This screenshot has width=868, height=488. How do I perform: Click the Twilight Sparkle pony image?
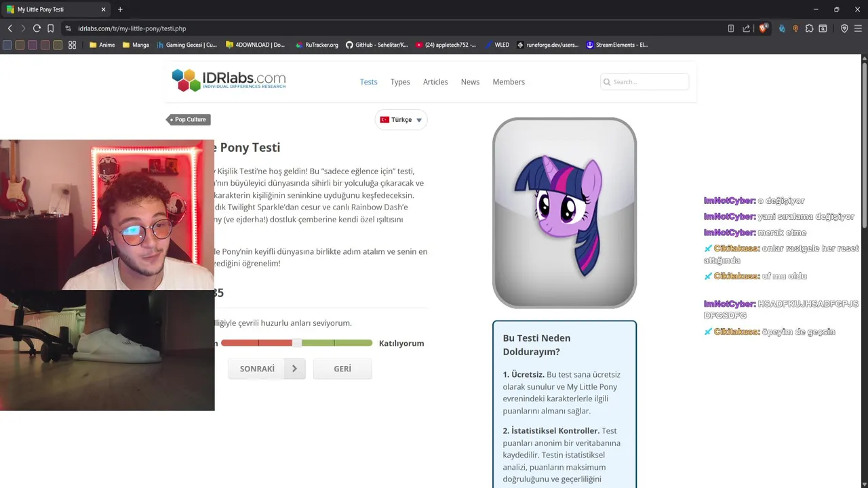(x=564, y=213)
